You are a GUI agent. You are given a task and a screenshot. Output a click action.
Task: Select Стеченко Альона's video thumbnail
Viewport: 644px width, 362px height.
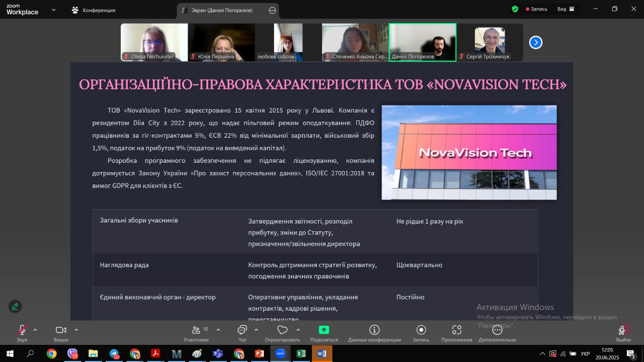(x=355, y=43)
